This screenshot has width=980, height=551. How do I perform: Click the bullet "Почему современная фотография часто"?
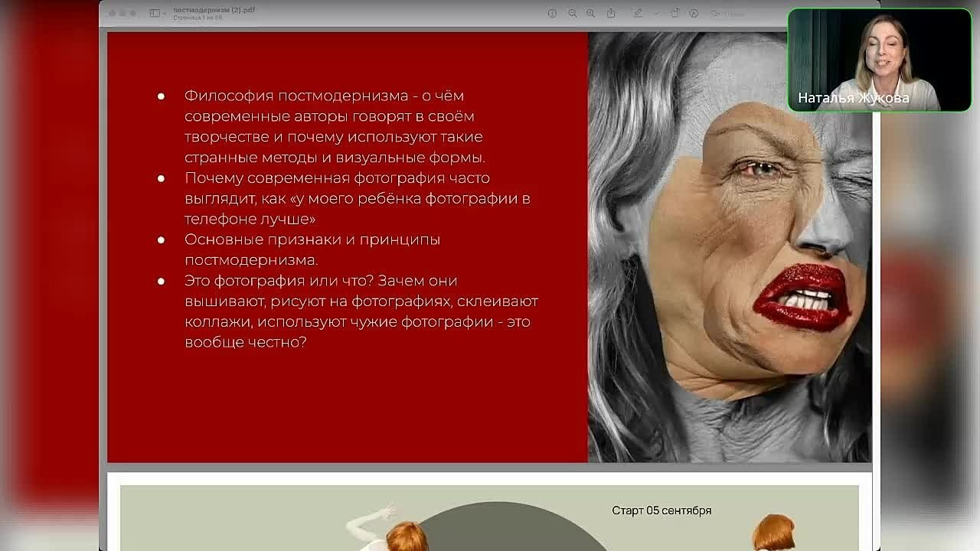click(337, 178)
